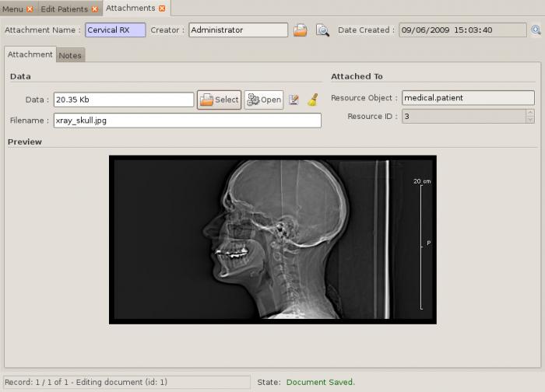This screenshot has width=545, height=392.
Task: Click the skull x-ray preview image
Action: pos(272,240)
